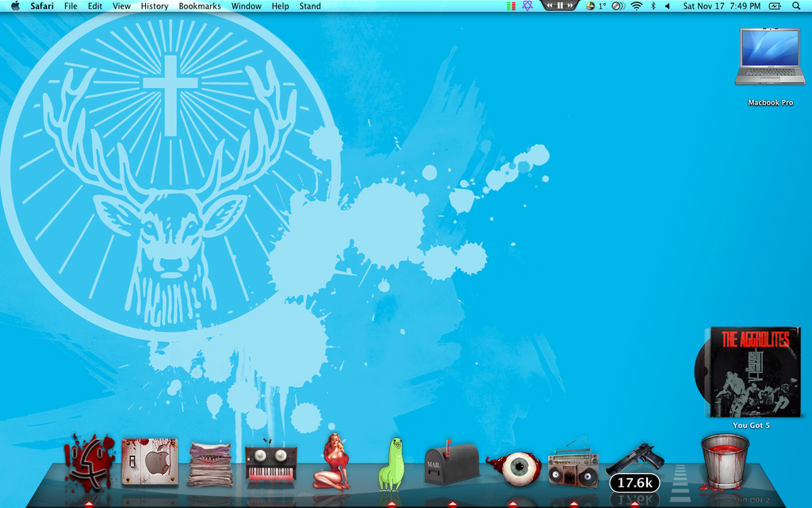Click the purple heartagram menu bar icon
This screenshot has width=812, height=508.
[x=527, y=6]
